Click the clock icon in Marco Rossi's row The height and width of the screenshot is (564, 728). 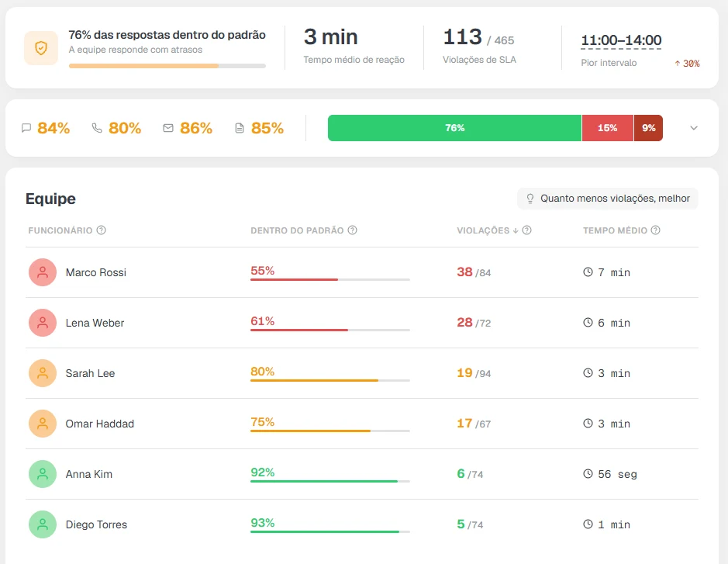[588, 272]
